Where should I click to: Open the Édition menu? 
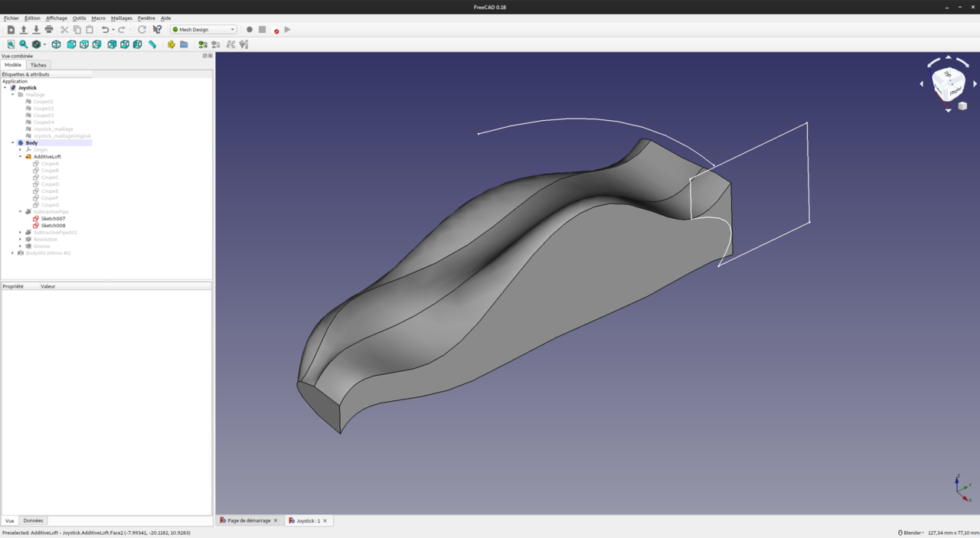(x=32, y=18)
